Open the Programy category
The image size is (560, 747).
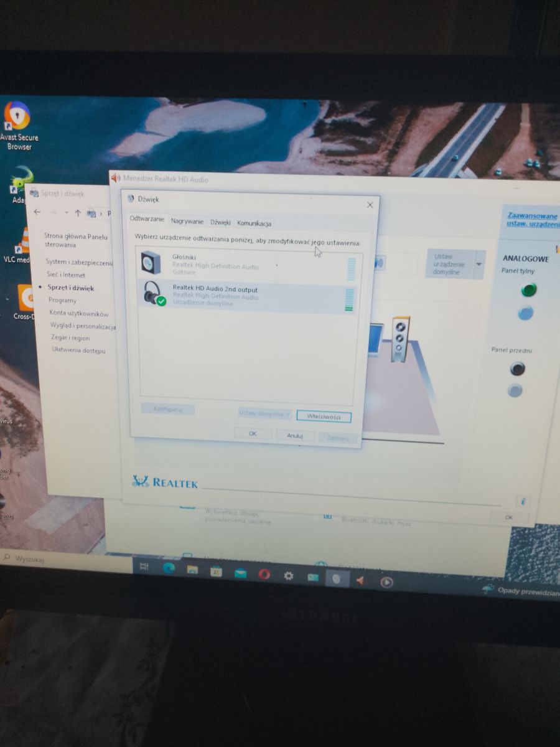pos(62,300)
